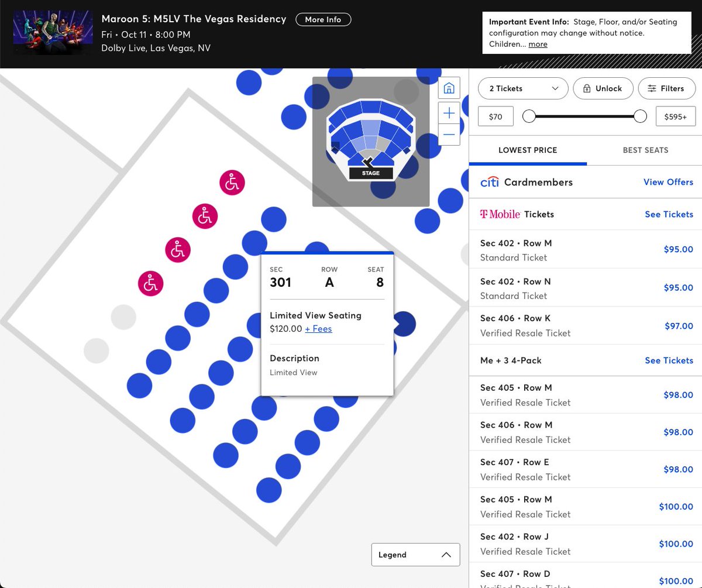This screenshot has height=588, width=702.
Task: Click the Citi logo
Action: point(490,182)
